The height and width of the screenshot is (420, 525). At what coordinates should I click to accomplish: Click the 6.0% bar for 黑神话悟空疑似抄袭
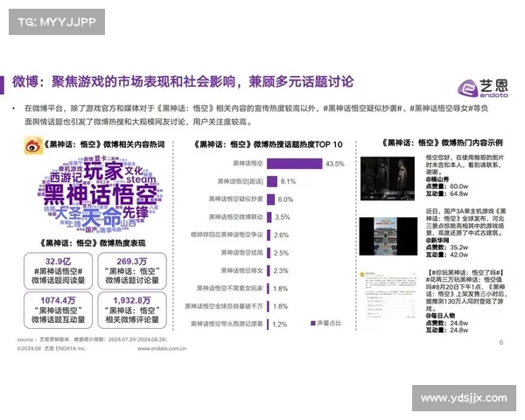click(271, 199)
